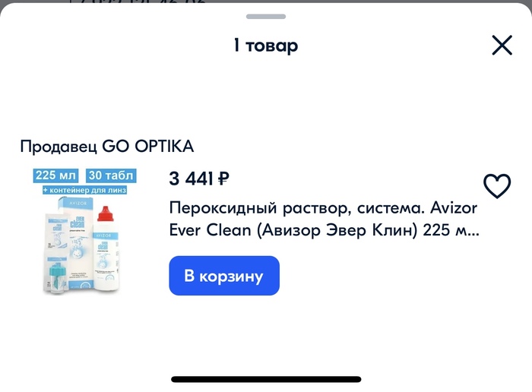Close the 1 товар sheet

point(502,45)
